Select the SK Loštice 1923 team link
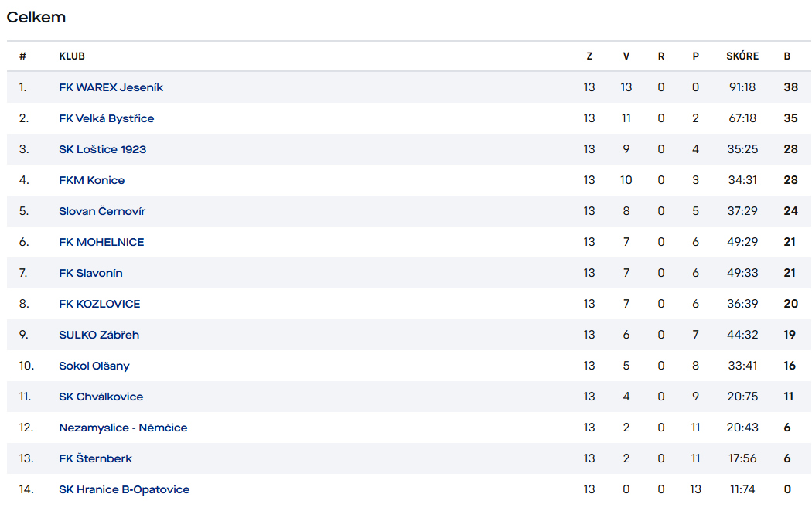This screenshot has width=812, height=511. click(102, 149)
